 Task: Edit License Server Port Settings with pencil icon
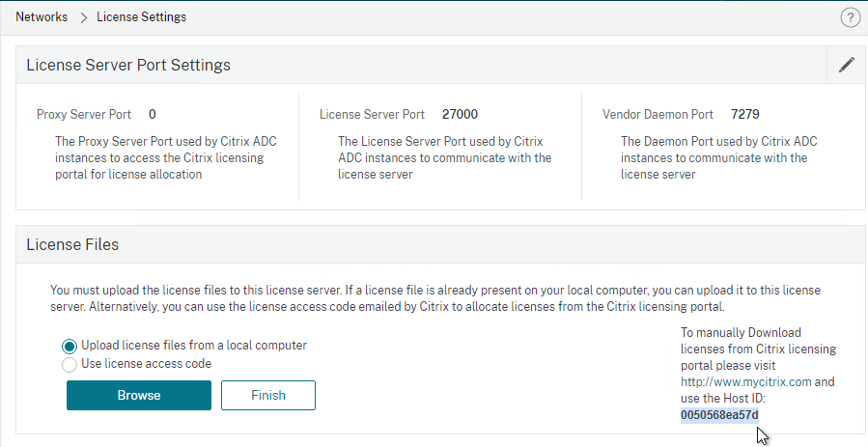pos(847,65)
